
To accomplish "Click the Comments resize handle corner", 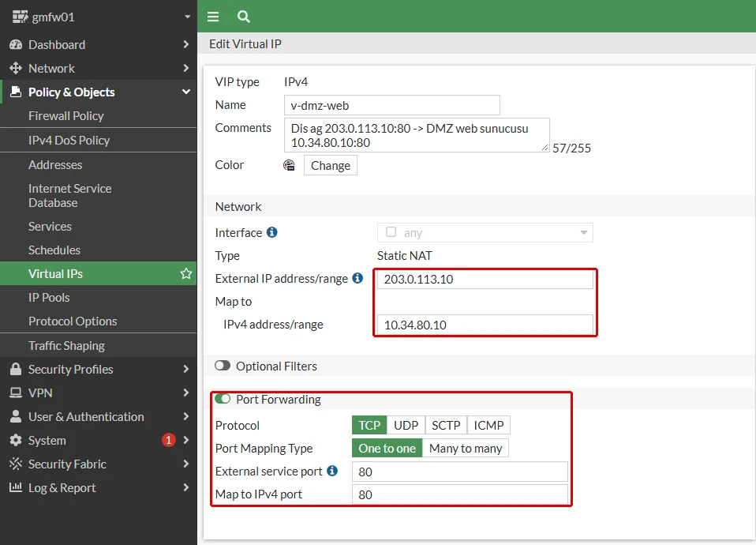I will coord(545,147).
